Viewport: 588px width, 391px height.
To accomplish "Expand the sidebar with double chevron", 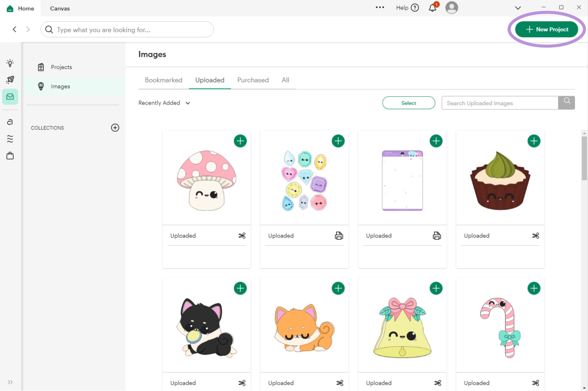I will [x=10, y=382].
